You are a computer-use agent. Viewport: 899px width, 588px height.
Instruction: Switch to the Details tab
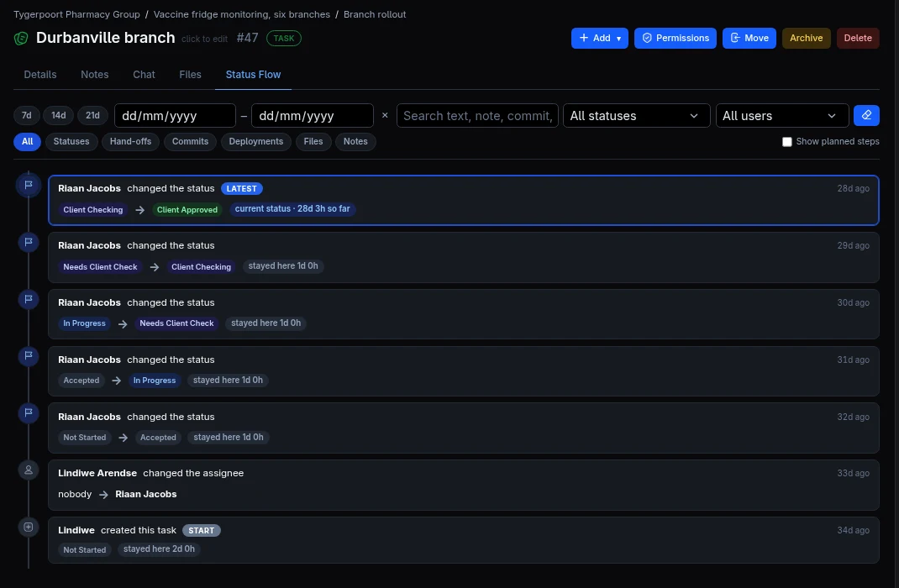click(40, 75)
